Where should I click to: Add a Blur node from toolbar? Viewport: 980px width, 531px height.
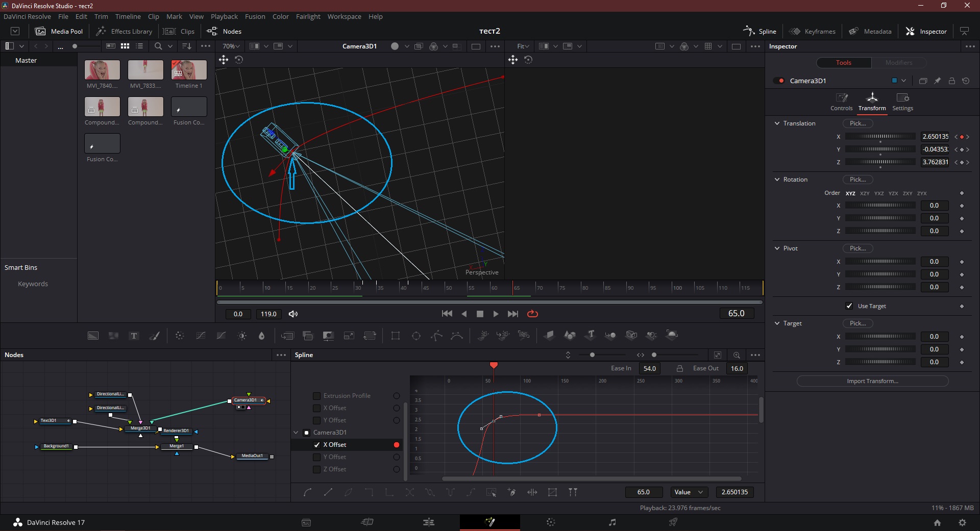(x=262, y=336)
